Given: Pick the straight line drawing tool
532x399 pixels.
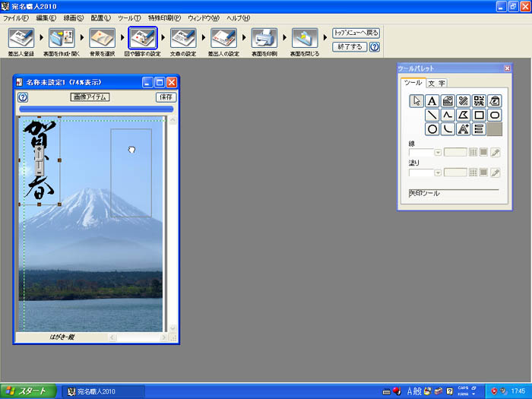Looking at the screenshot, I should point(432,115).
